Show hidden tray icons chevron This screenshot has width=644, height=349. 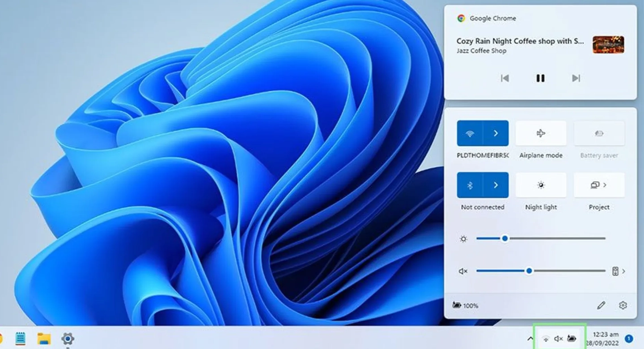pyautogui.click(x=530, y=339)
